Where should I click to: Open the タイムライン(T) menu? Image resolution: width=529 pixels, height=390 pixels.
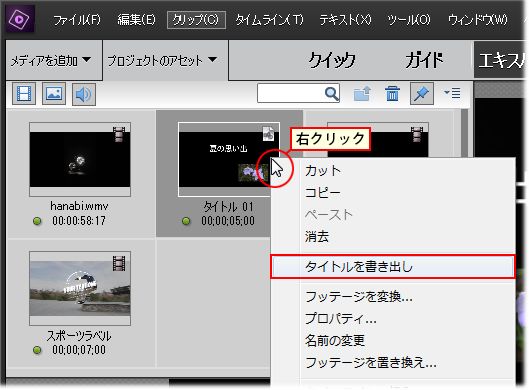pyautogui.click(x=269, y=20)
